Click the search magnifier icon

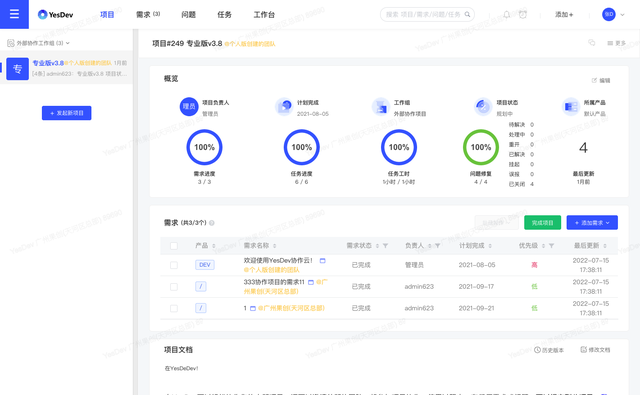(467, 15)
